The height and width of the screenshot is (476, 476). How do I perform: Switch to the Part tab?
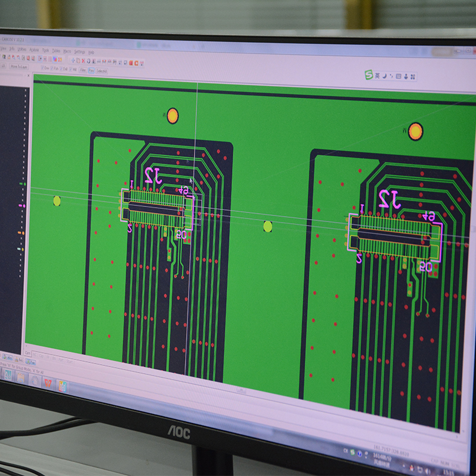(61, 361)
